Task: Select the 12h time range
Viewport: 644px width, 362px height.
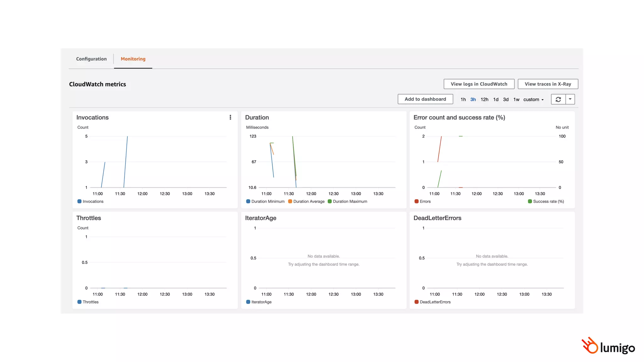Action: point(484,100)
